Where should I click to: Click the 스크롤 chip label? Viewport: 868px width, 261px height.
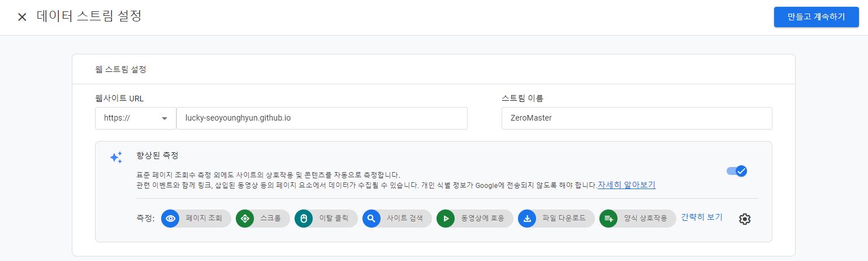pyautogui.click(x=271, y=219)
